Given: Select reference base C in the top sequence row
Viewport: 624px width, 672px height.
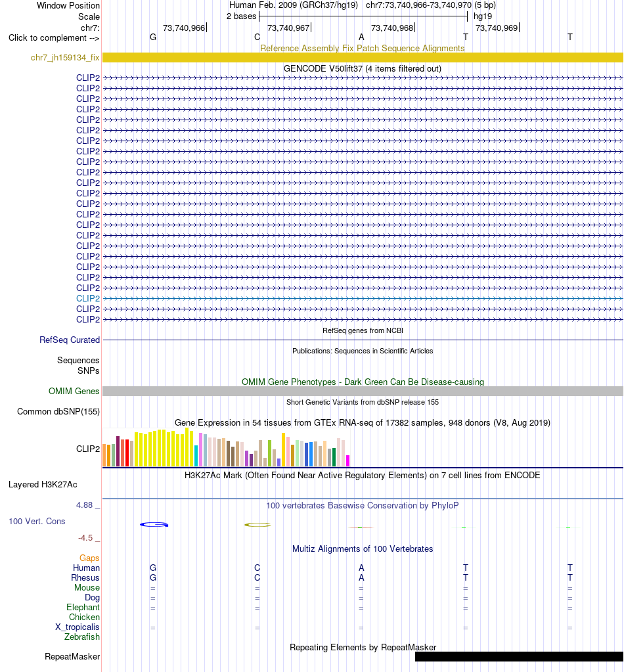Looking at the screenshot, I should [257, 37].
